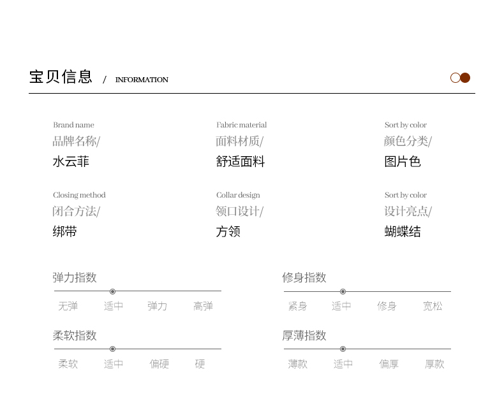Click the 设计亮点/ label
This screenshot has width=504, height=420.
point(408,212)
